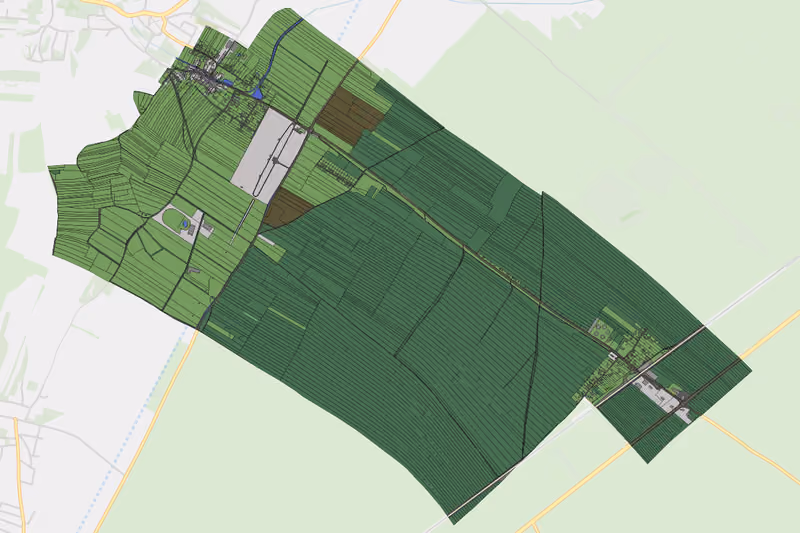Select the gray built-up parcels in the southeast corner
Screen dimensions: 800x533
(663, 399)
